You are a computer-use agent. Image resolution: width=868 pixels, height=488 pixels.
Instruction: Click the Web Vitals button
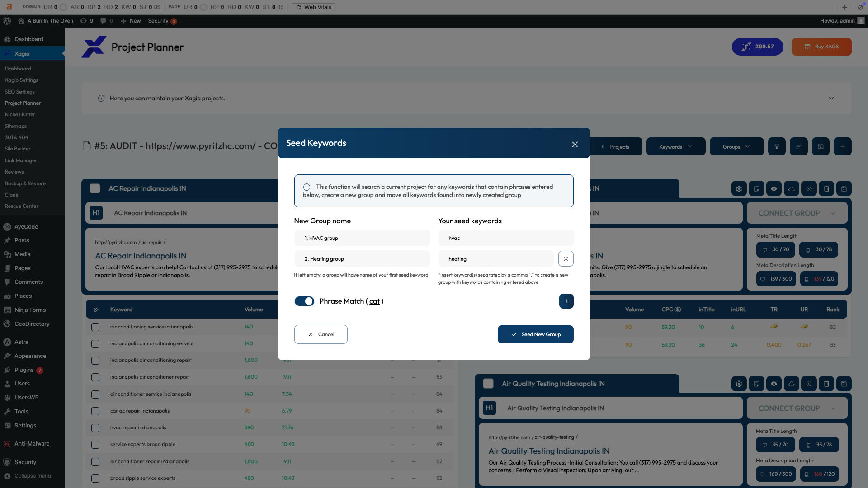coord(313,7)
